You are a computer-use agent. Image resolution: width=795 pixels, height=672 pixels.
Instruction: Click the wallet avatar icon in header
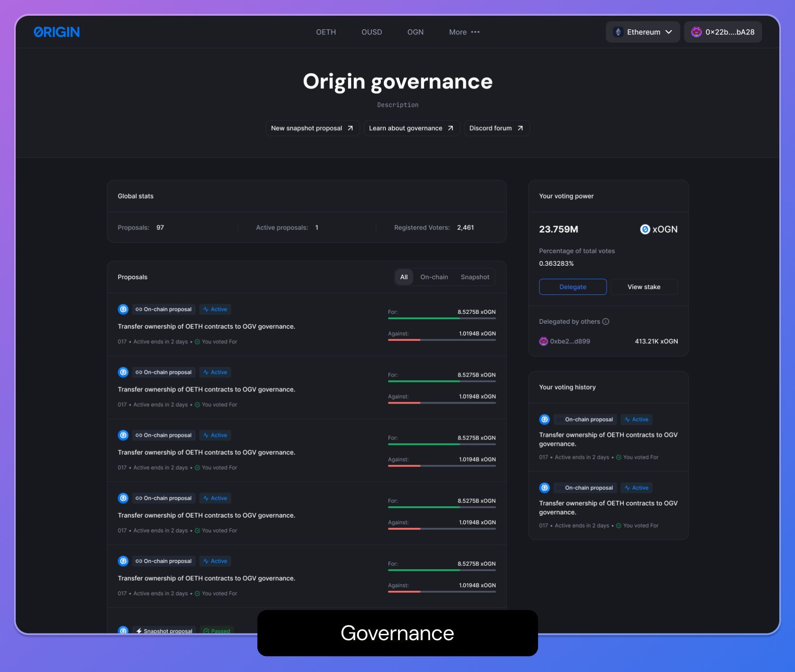click(x=696, y=32)
